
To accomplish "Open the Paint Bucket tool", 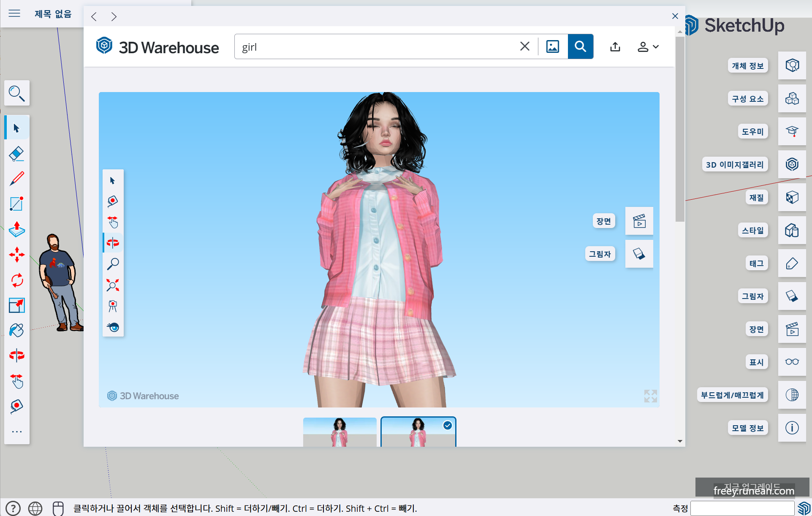I will click(16, 330).
